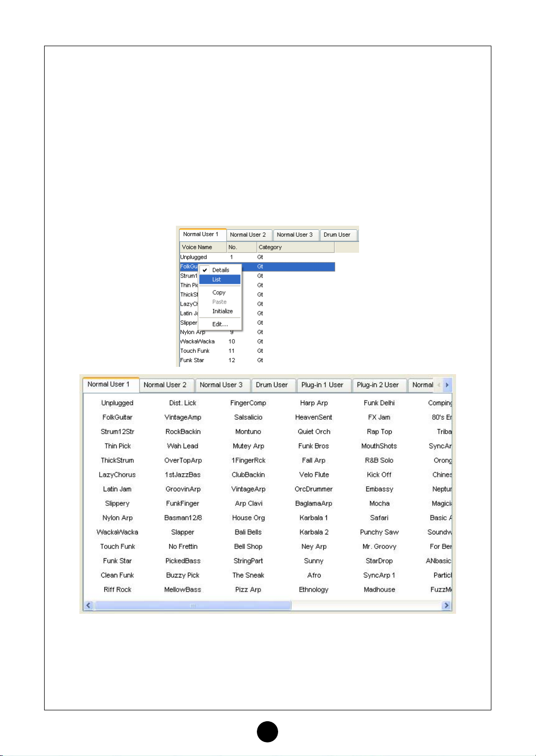Switch to Normal User 2 tab in upper list
Image resolution: width=536 pixels, height=756 pixels.
click(x=248, y=235)
